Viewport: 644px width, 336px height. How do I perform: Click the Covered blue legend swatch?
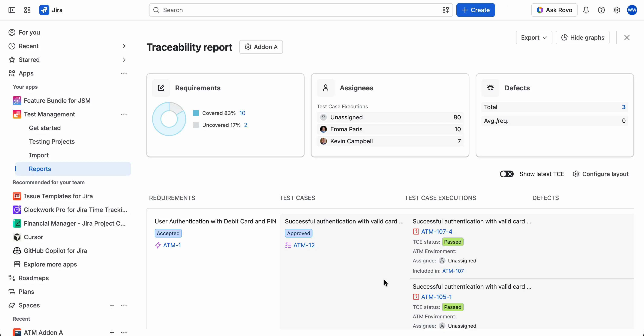click(x=196, y=113)
